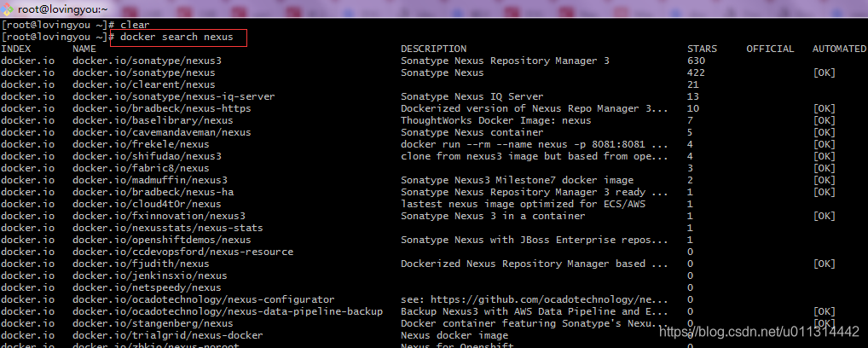Image resolution: width=868 pixels, height=348 pixels.
Task: Select docker.io/fjudith/nexus name
Action: point(141,264)
